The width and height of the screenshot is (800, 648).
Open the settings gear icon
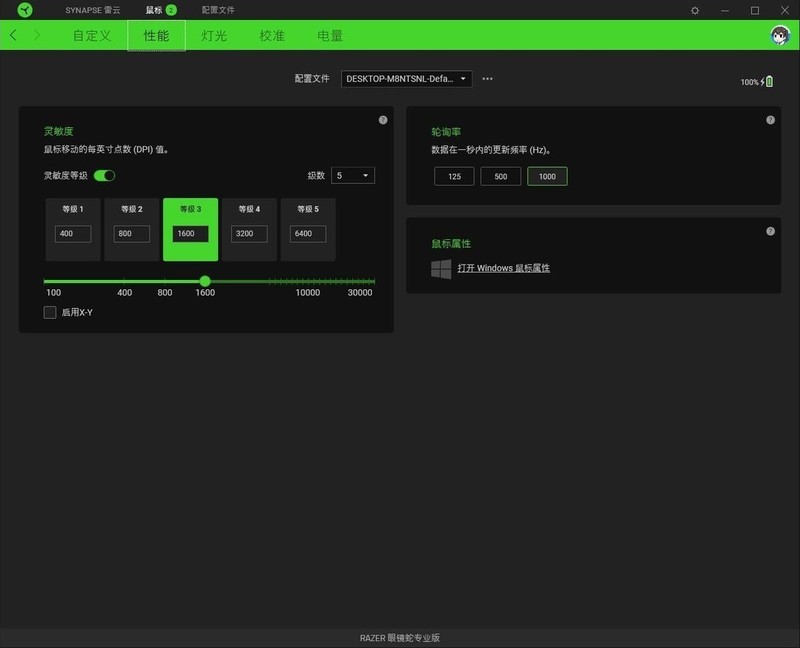point(695,10)
